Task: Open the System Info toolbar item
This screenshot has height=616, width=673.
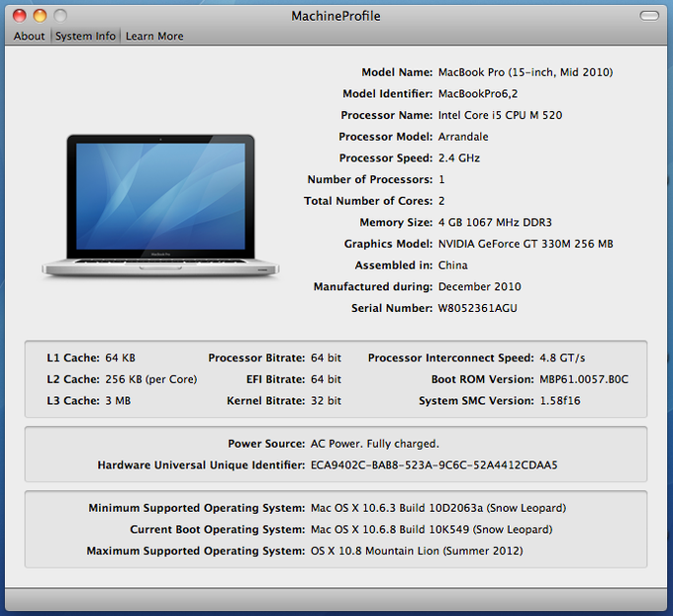Action: click(x=85, y=36)
